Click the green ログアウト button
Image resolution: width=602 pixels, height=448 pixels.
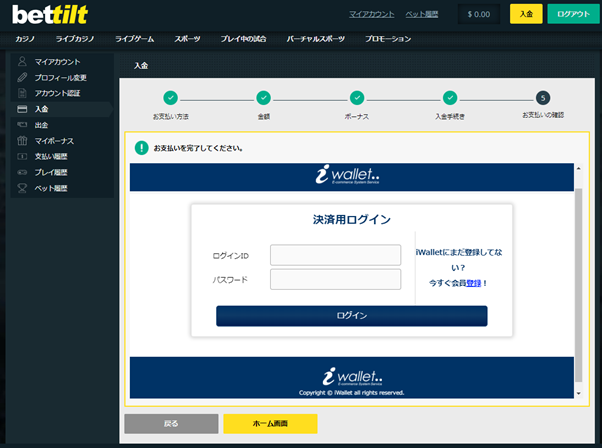pos(574,14)
